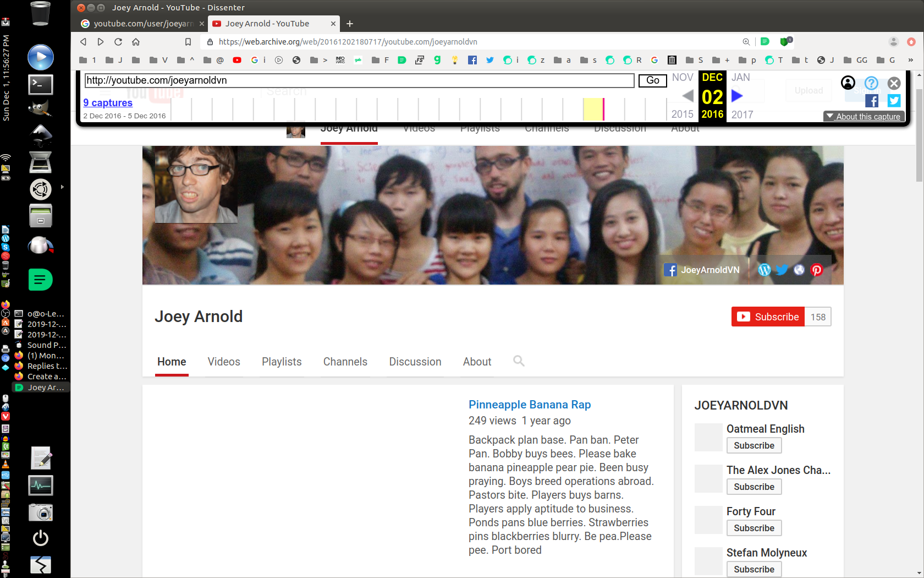
Task: Click channel search magnifier icon
Action: pos(519,361)
